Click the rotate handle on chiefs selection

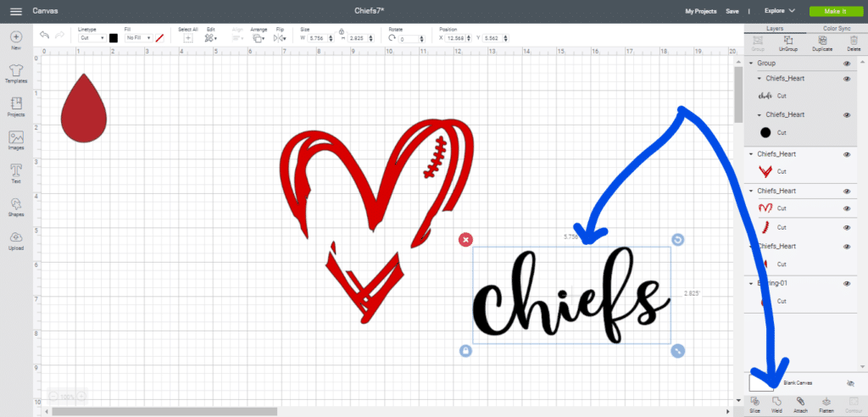pyautogui.click(x=677, y=239)
